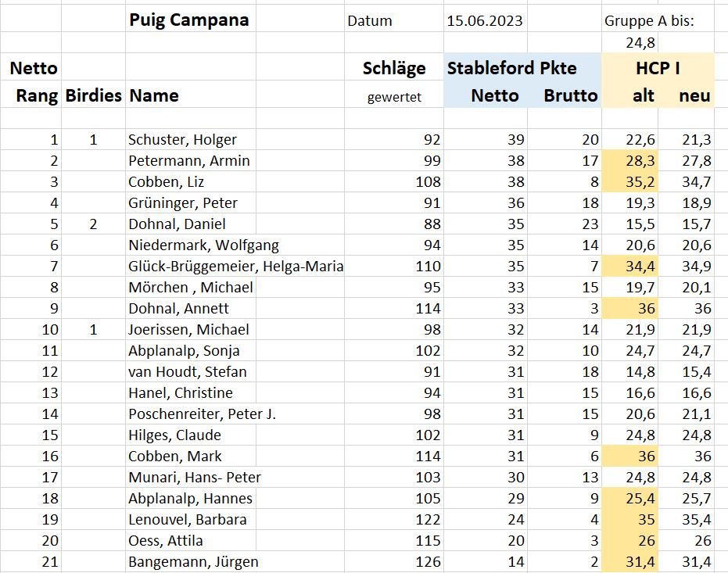Select Dohnal, Daniel's birdies count cell
The width and height of the screenshot is (728, 573).
click(x=93, y=224)
